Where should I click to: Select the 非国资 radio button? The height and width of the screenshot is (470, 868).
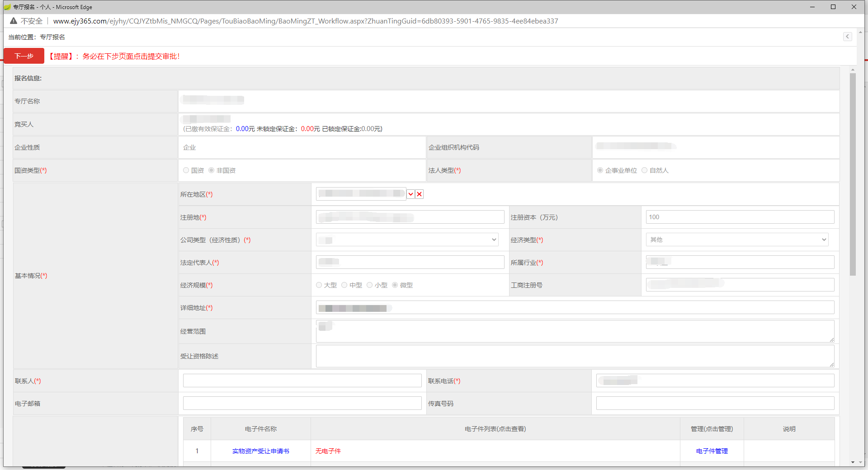tap(211, 170)
